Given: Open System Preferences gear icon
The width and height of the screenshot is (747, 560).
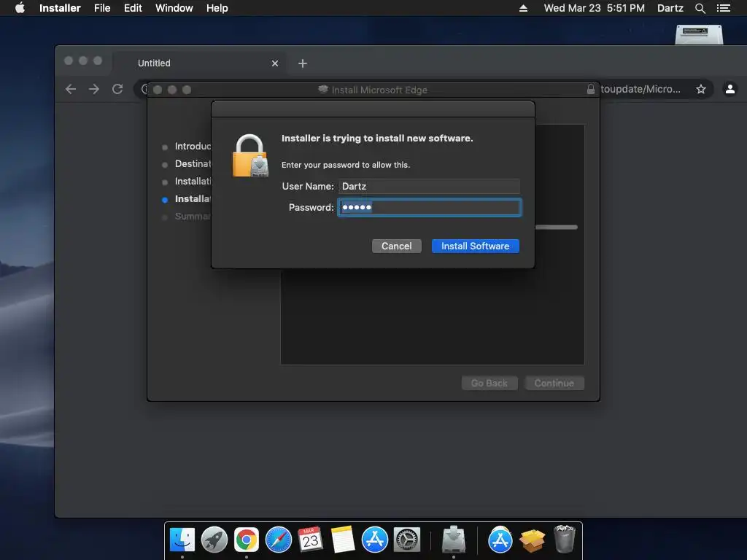Looking at the screenshot, I should click(x=407, y=540).
